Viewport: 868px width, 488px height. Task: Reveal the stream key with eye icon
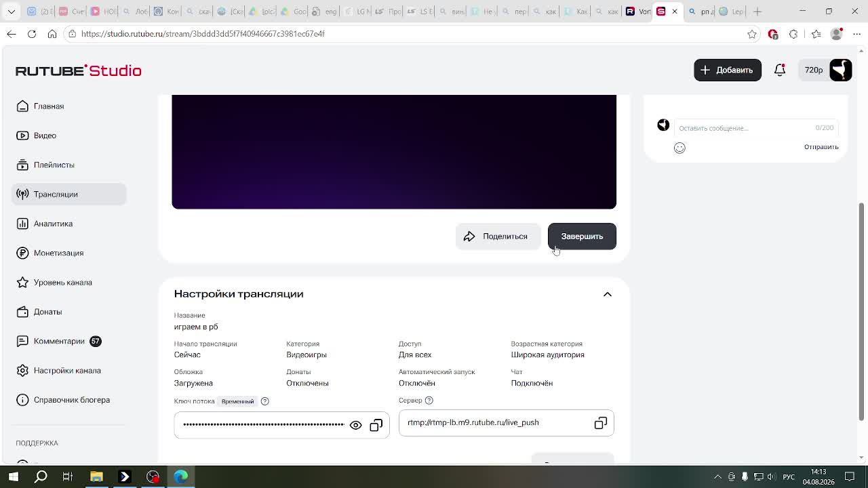point(355,425)
